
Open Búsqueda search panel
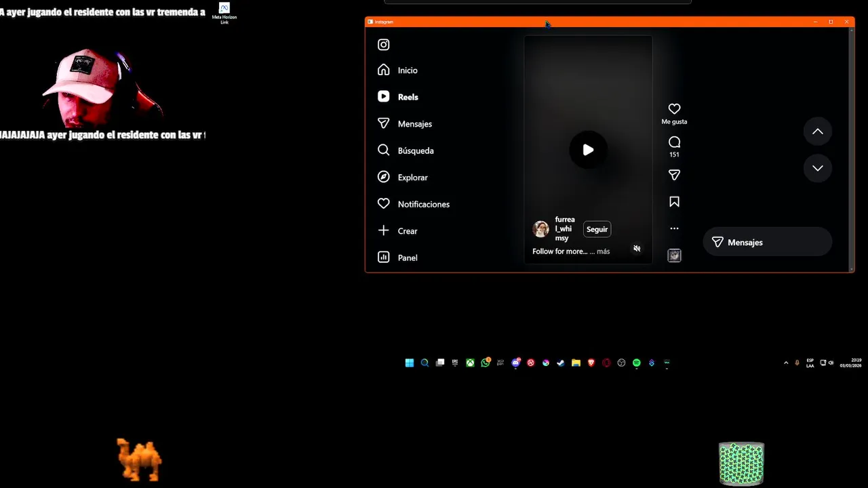[x=406, y=150]
